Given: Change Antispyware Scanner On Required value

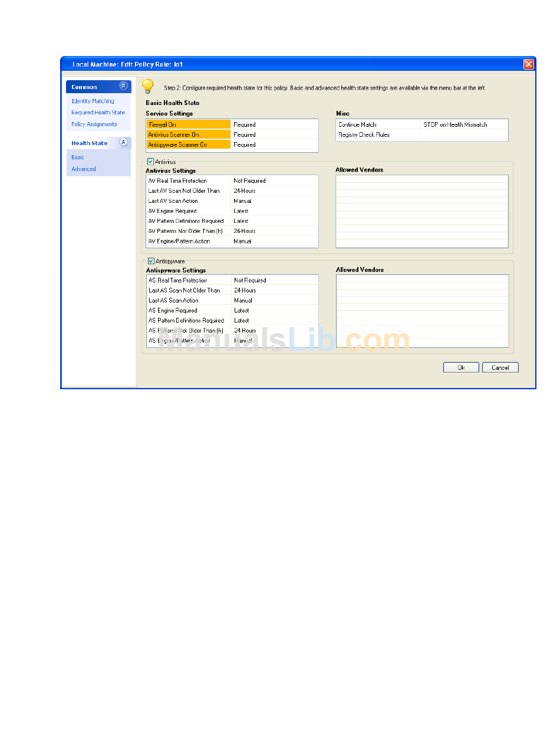Looking at the screenshot, I should click(274, 144).
